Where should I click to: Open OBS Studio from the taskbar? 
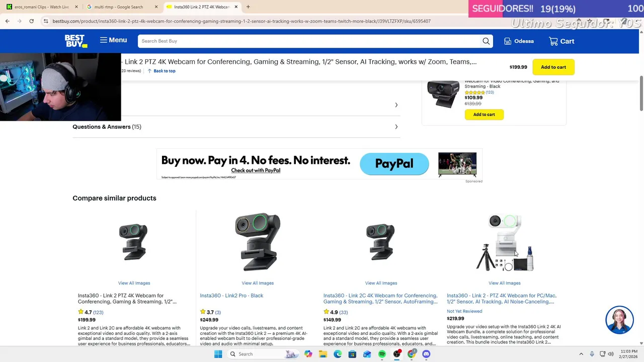(x=397, y=354)
